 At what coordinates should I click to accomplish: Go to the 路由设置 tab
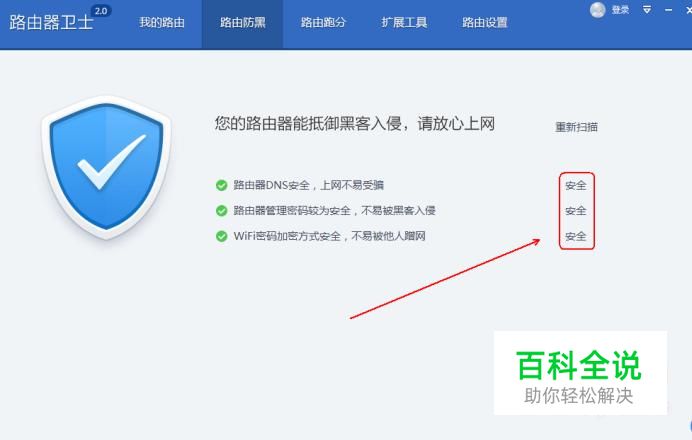(485, 23)
